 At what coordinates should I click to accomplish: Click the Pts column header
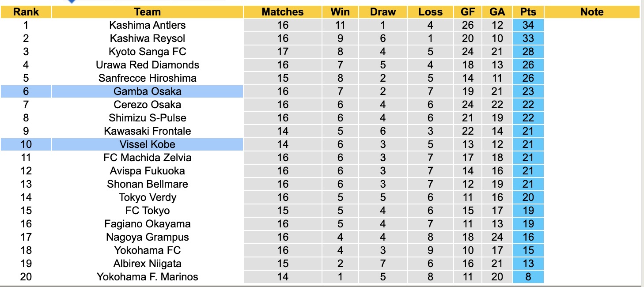(x=528, y=12)
